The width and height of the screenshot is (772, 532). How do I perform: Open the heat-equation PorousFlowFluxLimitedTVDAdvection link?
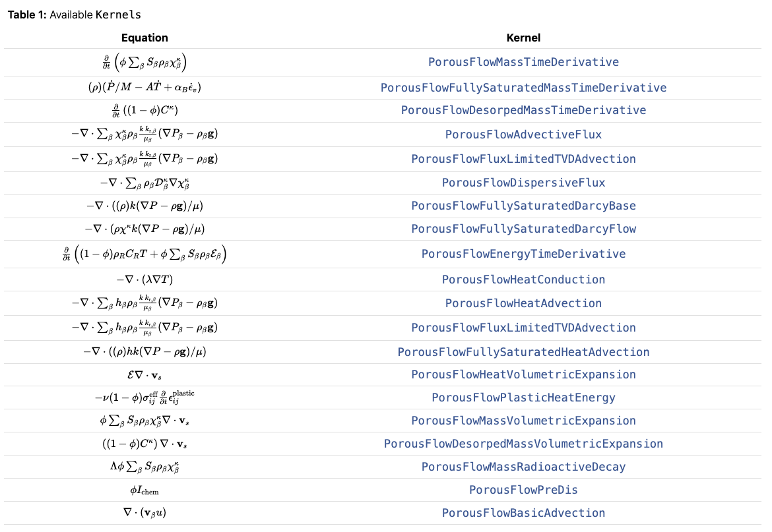click(523, 328)
